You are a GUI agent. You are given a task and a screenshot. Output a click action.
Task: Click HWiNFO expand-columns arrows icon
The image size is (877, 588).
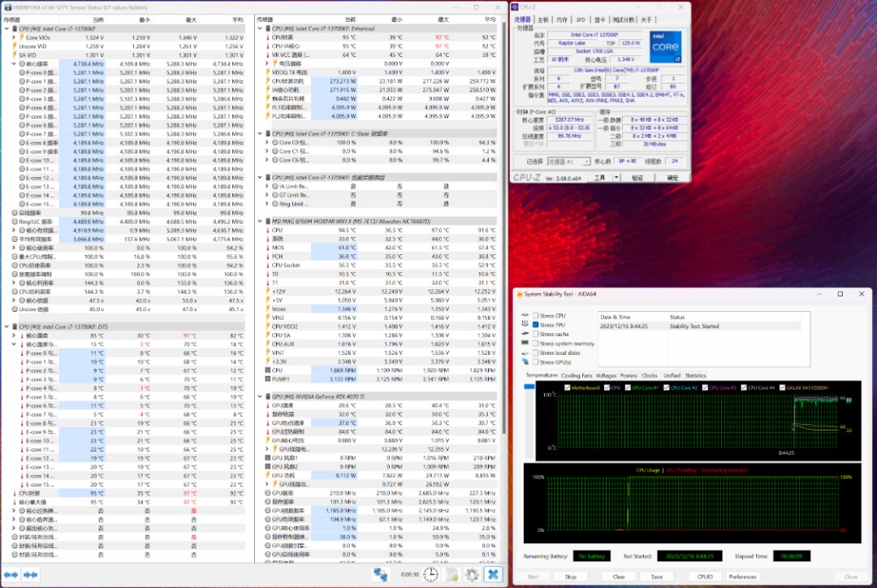(11, 574)
